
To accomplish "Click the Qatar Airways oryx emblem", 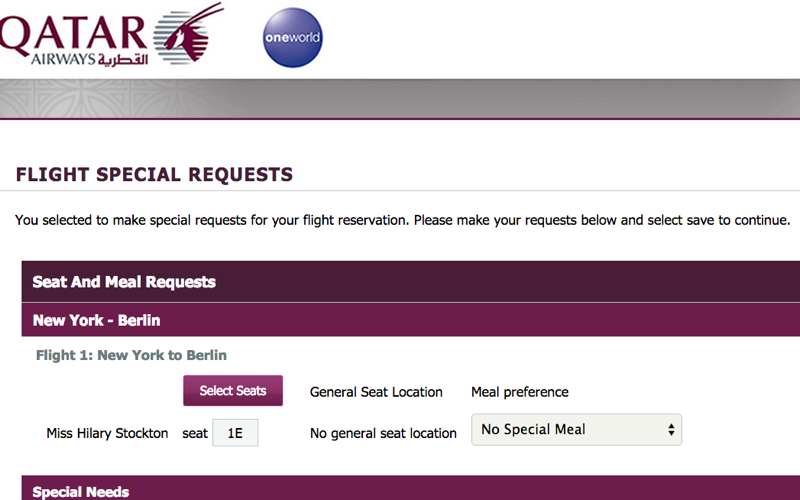I will coord(188,34).
